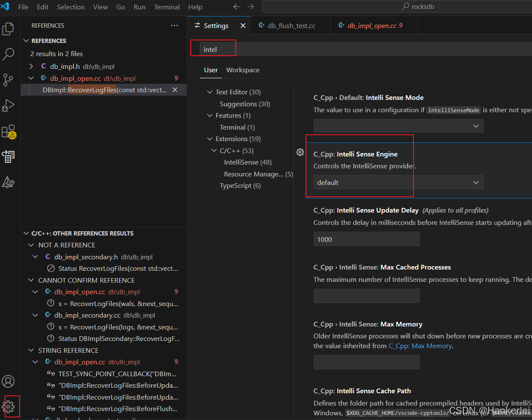Open the Manage gear at bottom left
This screenshot has width=532, height=420.
[x=8, y=407]
